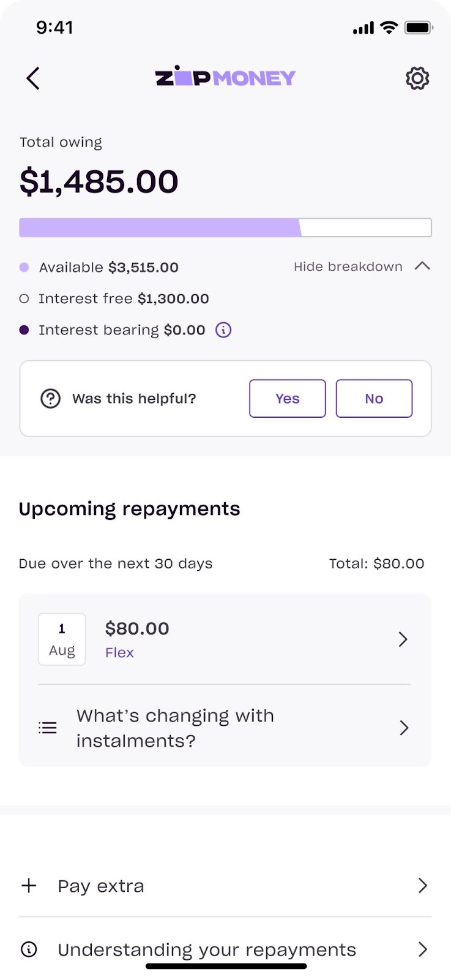Tap the Zip Money logo

pyautogui.click(x=225, y=78)
